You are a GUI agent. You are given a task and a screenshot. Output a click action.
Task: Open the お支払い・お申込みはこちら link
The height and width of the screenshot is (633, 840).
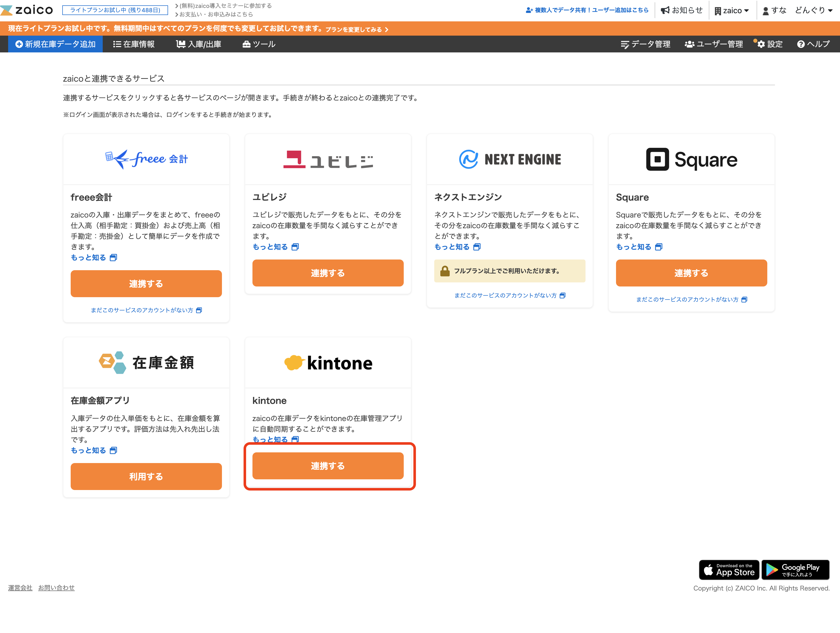pos(214,15)
